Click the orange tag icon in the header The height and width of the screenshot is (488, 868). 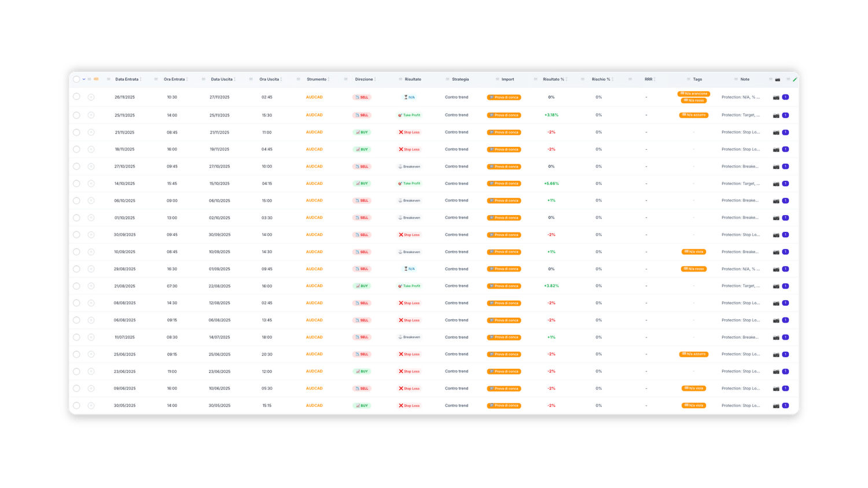pyautogui.click(x=96, y=79)
